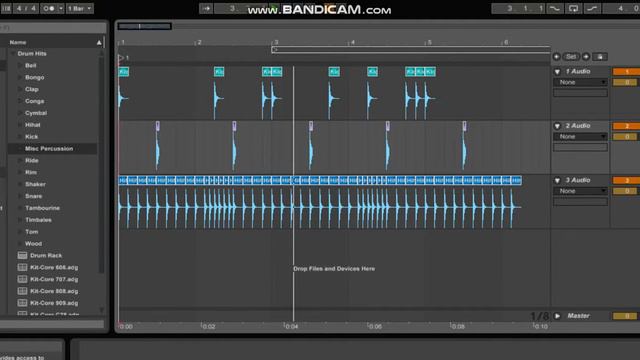Select the Wood folder
Image resolution: width=640 pixels, height=360 pixels.
point(33,243)
